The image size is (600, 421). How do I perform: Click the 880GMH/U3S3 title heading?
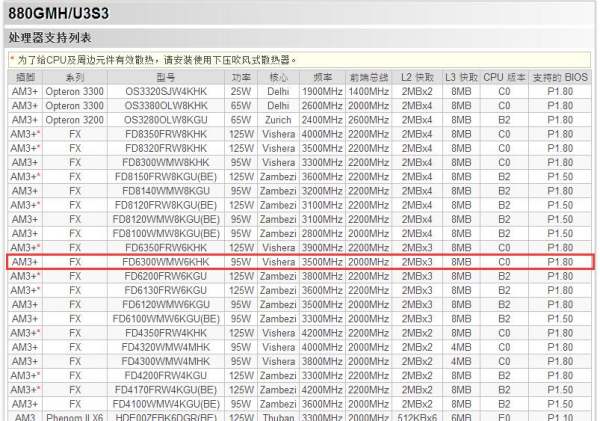[x=59, y=14]
